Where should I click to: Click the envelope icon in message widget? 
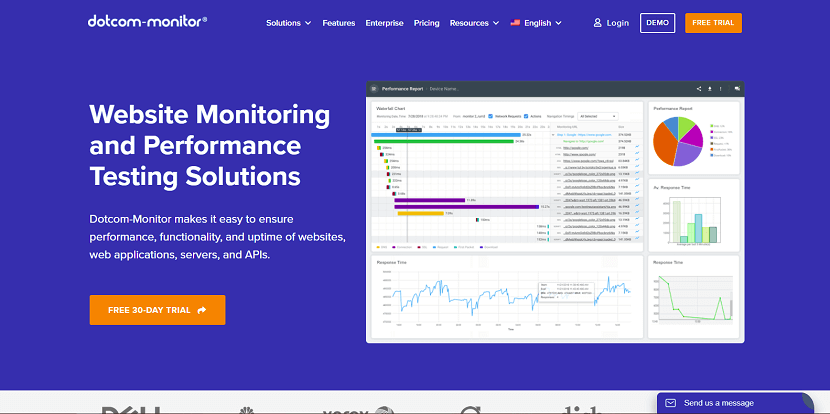(x=671, y=403)
